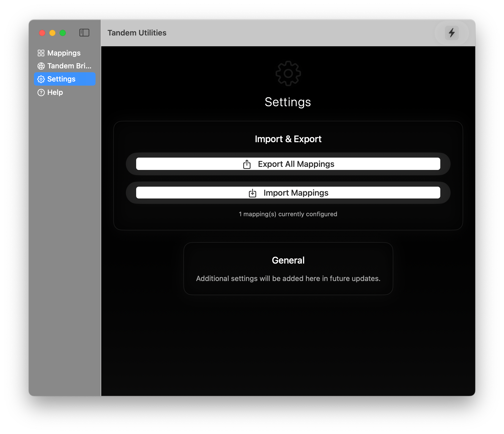The width and height of the screenshot is (504, 434).
Task: Open the Mappings sidebar item
Action: click(64, 53)
